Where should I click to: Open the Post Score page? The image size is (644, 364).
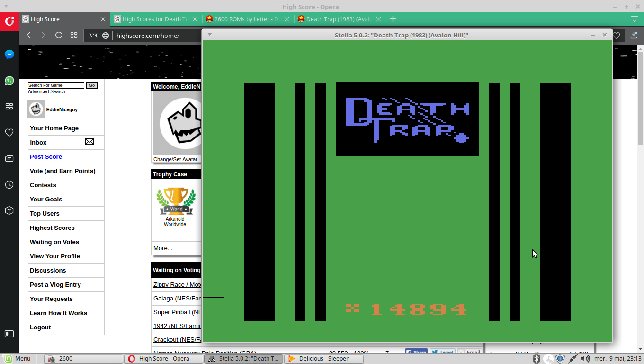[46, 156]
